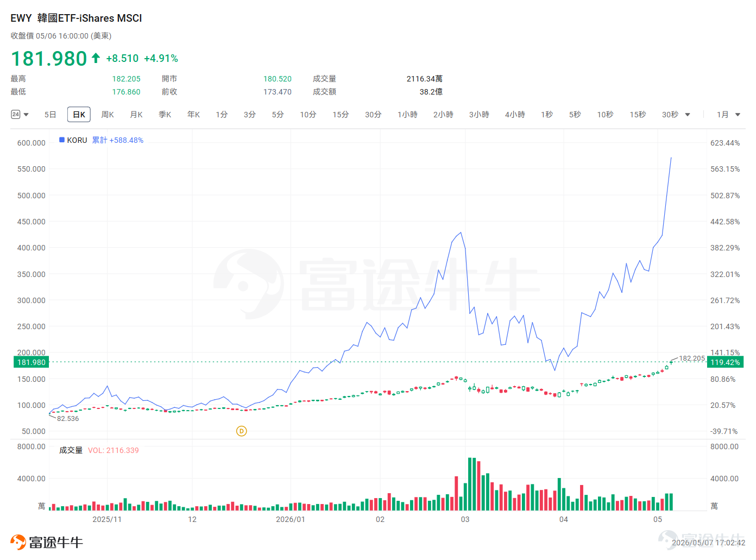Click the 最低 value 176.860

pos(126,92)
